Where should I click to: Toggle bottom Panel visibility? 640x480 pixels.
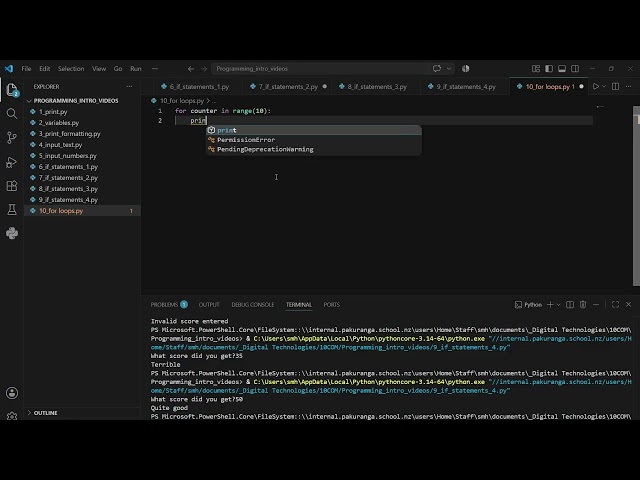click(562, 69)
